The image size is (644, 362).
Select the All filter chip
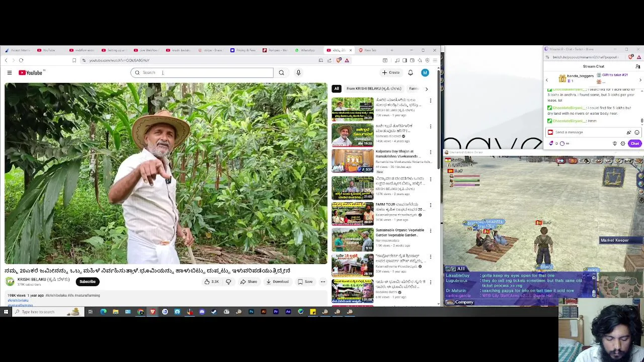[337, 88]
